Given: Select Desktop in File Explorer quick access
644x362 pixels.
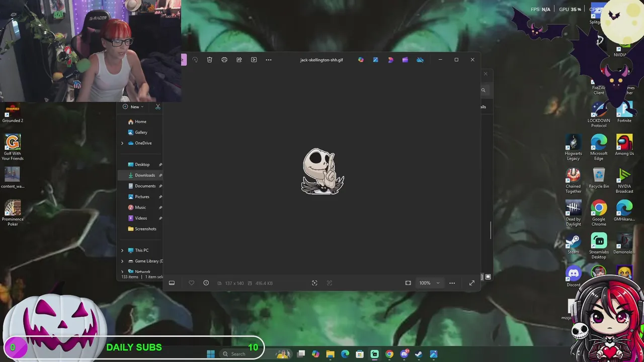Looking at the screenshot, I should click(x=142, y=164).
